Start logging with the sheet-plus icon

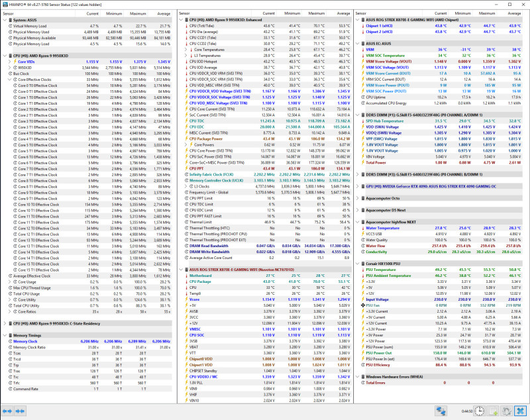(493, 411)
